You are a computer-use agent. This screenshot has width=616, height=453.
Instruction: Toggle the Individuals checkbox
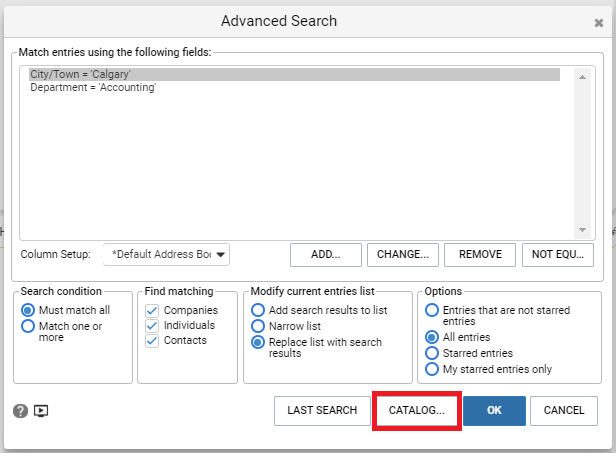click(x=152, y=326)
